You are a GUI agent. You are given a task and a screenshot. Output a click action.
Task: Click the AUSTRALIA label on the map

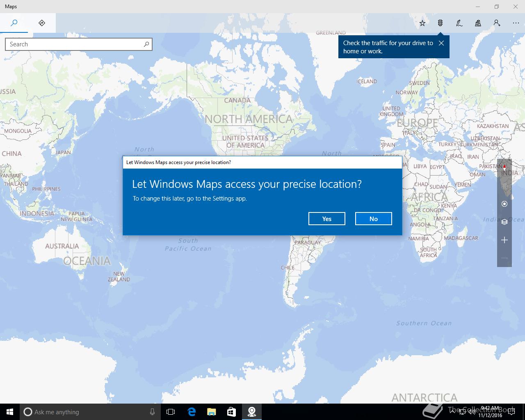(x=62, y=246)
